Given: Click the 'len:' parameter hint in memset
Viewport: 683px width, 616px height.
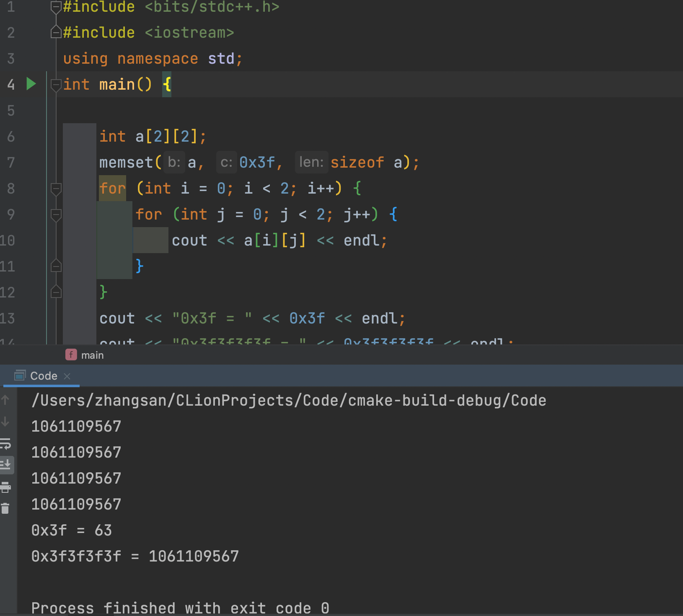Looking at the screenshot, I should click(x=311, y=162).
